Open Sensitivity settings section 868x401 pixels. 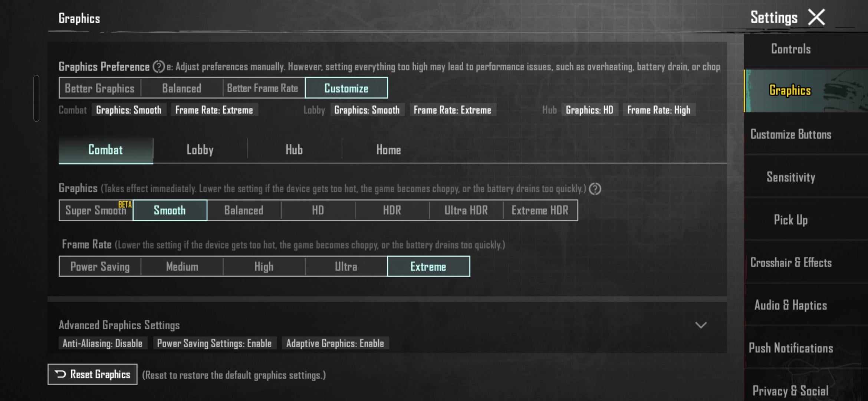pos(791,177)
